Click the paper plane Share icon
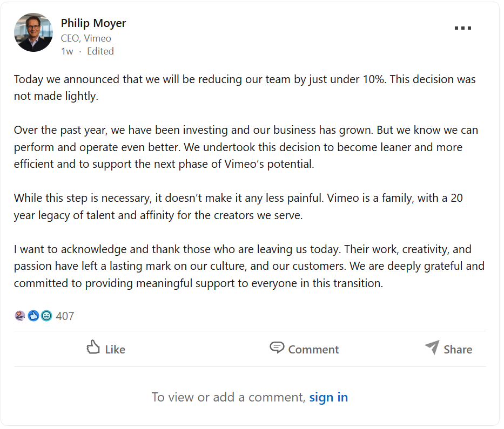504x429 pixels. (432, 348)
